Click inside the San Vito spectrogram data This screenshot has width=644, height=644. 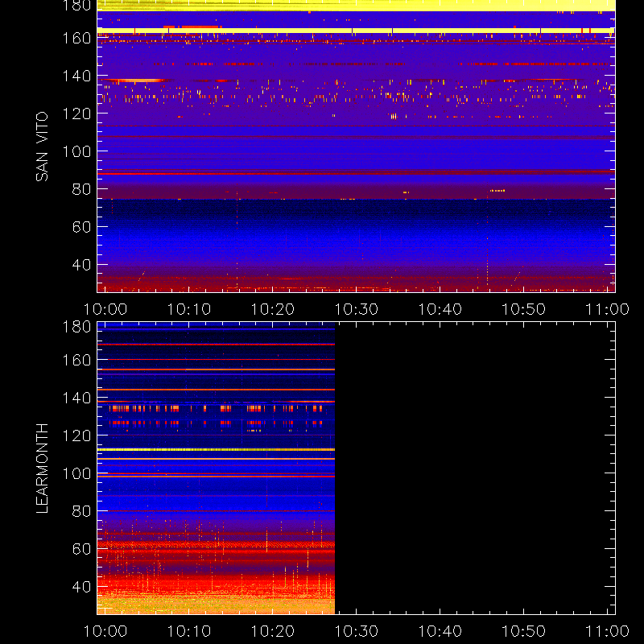(356, 147)
